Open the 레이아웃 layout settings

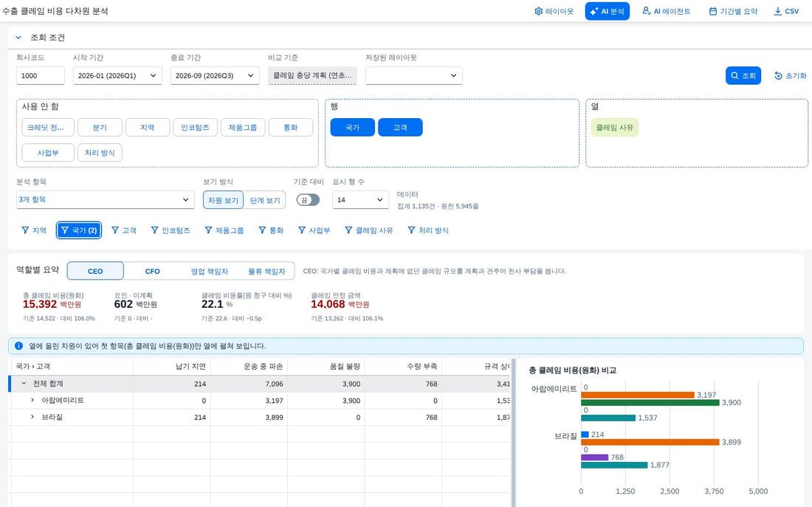pos(554,11)
